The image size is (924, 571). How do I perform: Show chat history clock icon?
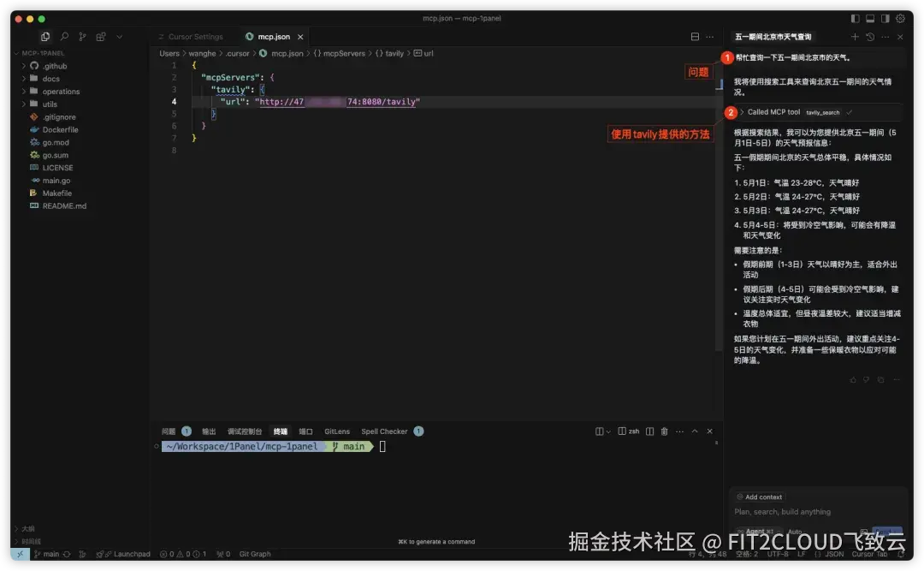point(870,37)
